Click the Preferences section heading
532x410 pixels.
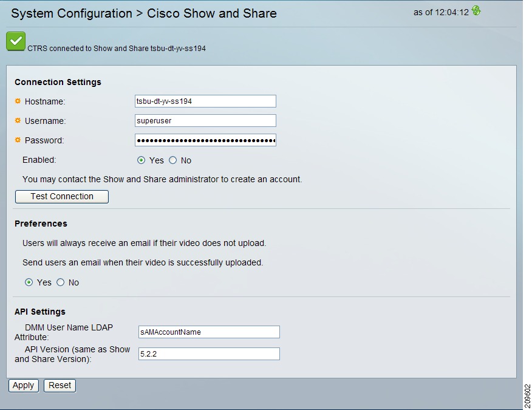(x=41, y=224)
